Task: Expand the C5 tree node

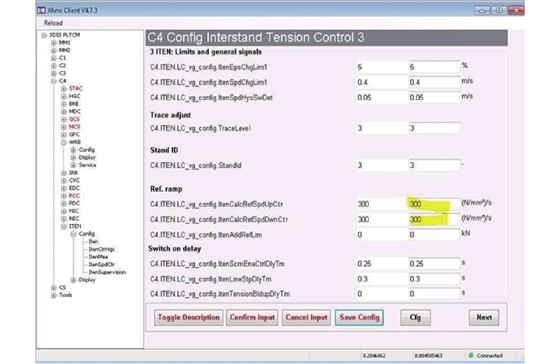Action: [54, 288]
